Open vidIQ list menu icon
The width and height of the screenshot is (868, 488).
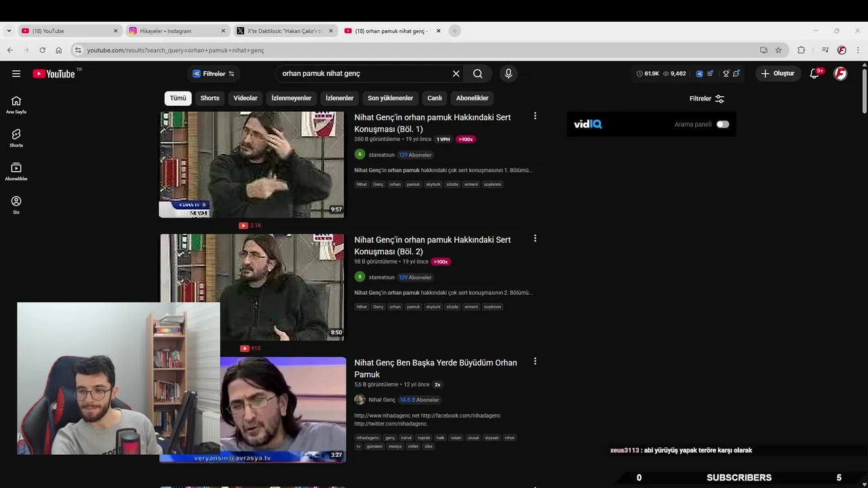point(710,73)
